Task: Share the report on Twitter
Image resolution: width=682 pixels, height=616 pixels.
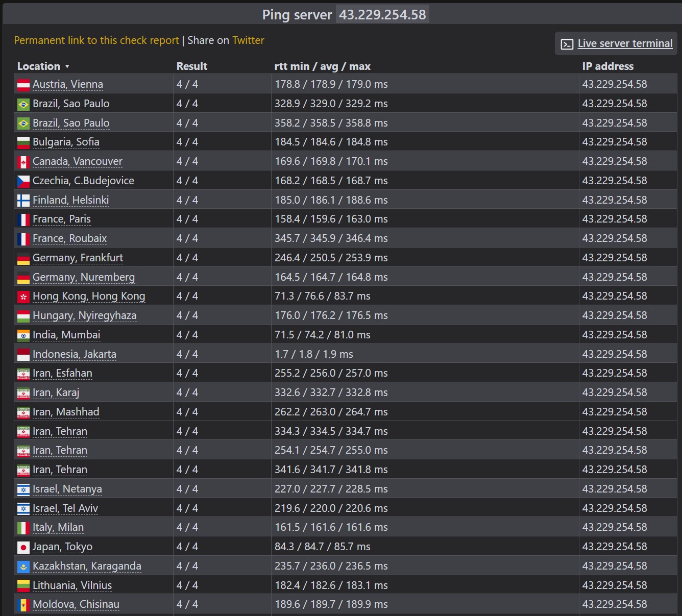Action: 248,40
